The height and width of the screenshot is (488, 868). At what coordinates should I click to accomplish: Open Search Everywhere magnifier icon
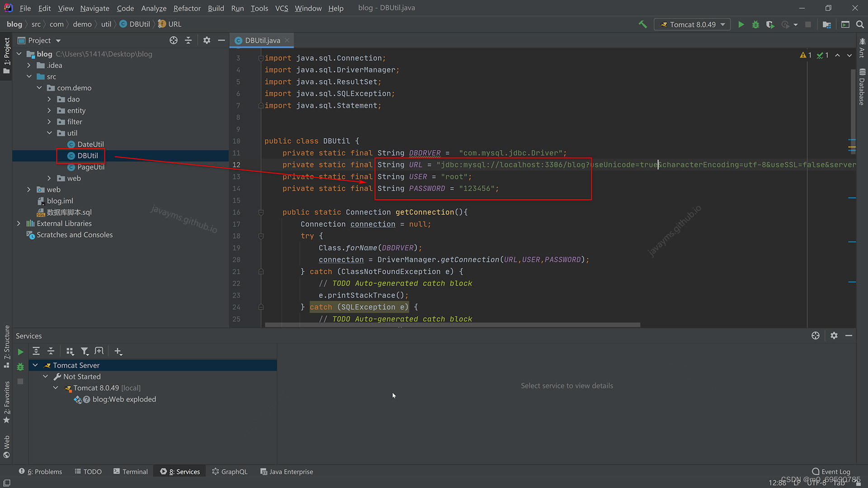pyautogui.click(x=860, y=24)
